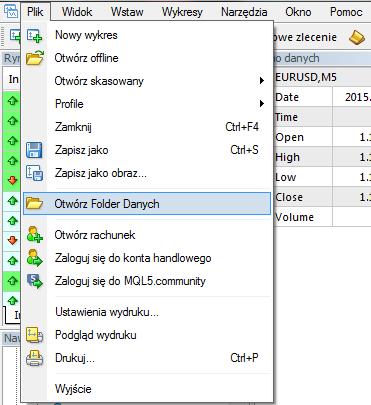371x405 pixels.
Task: Select the Open row label
Action: click(x=289, y=137)
